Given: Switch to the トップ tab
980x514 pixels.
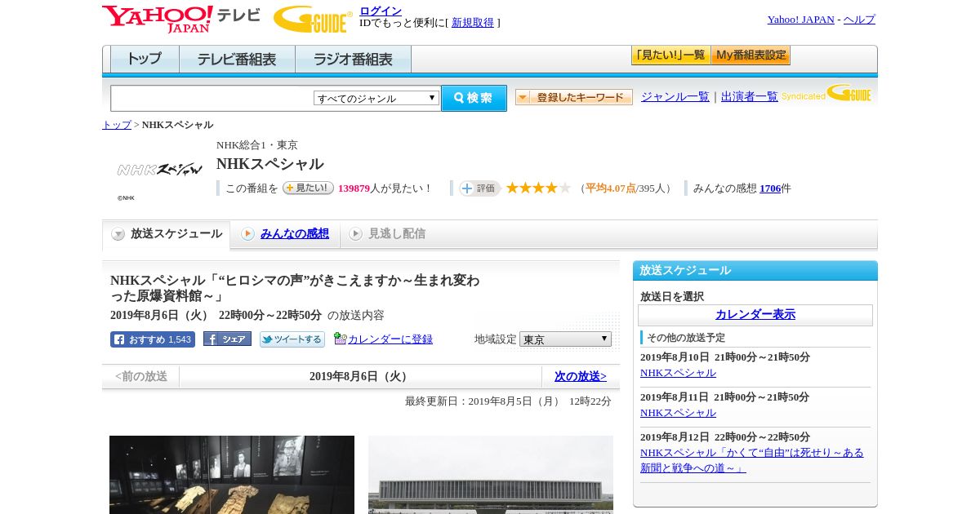Looking at the screenshot, I should click(x=145, y=59).
